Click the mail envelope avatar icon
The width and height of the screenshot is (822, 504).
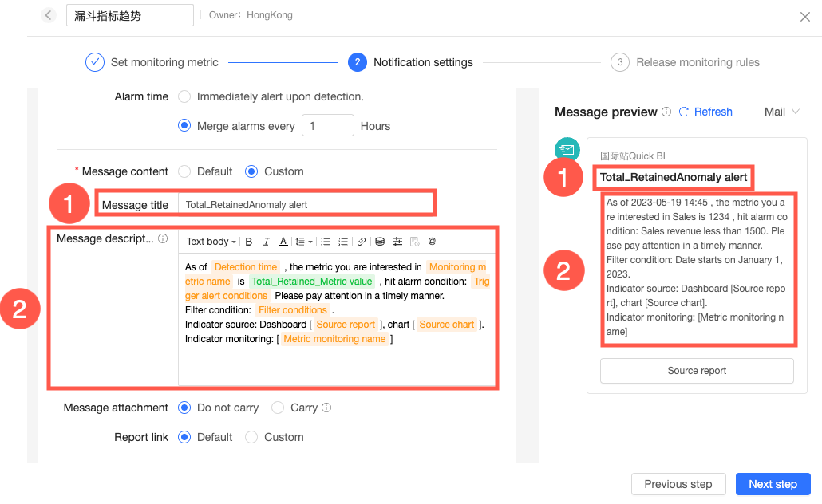567,150
